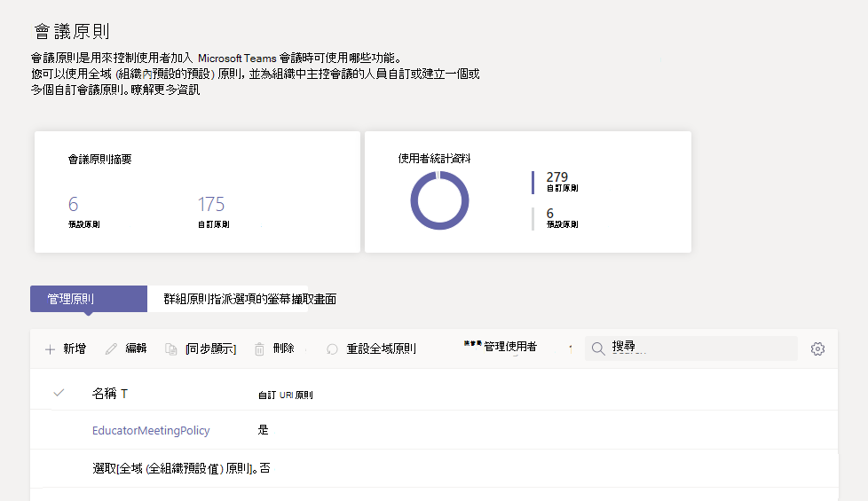Click into the 搜尋 input field
This screenshot has height=501, width=868.
tap(690, 348)
